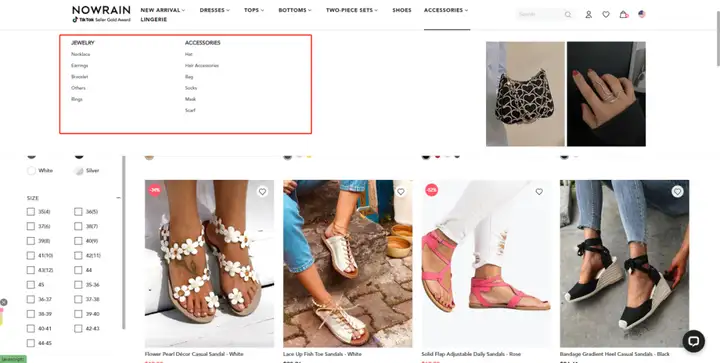The image size is (720, 363).
Task: Favorite the Flower Pearl Décor sandal
Action: [262, 192]
